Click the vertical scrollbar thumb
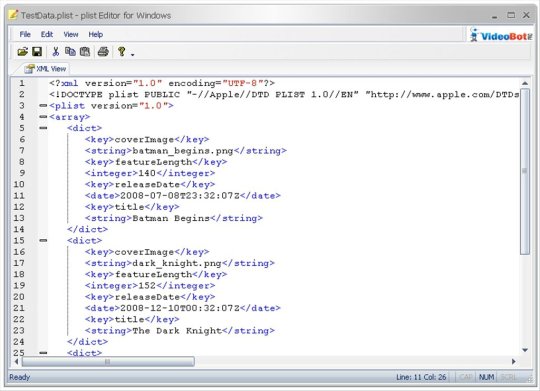This screenshot has width=540, height=391. (x=525, y=172)
